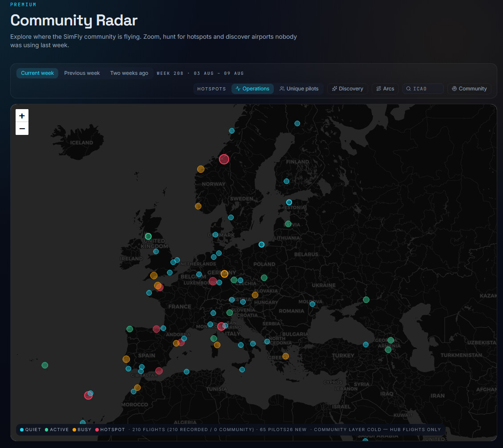
Task: Select the Current week tab
Action: click(x=37, y=73)
